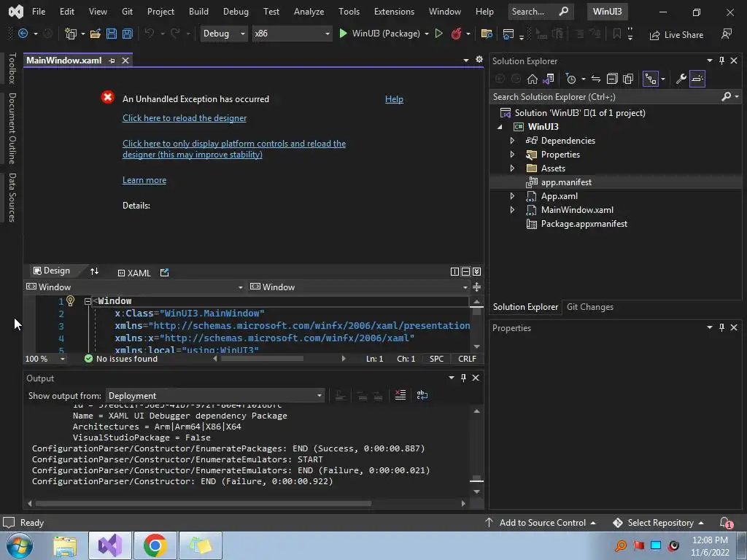
Task: Click Select Repository in status bar
Action: 659,522
